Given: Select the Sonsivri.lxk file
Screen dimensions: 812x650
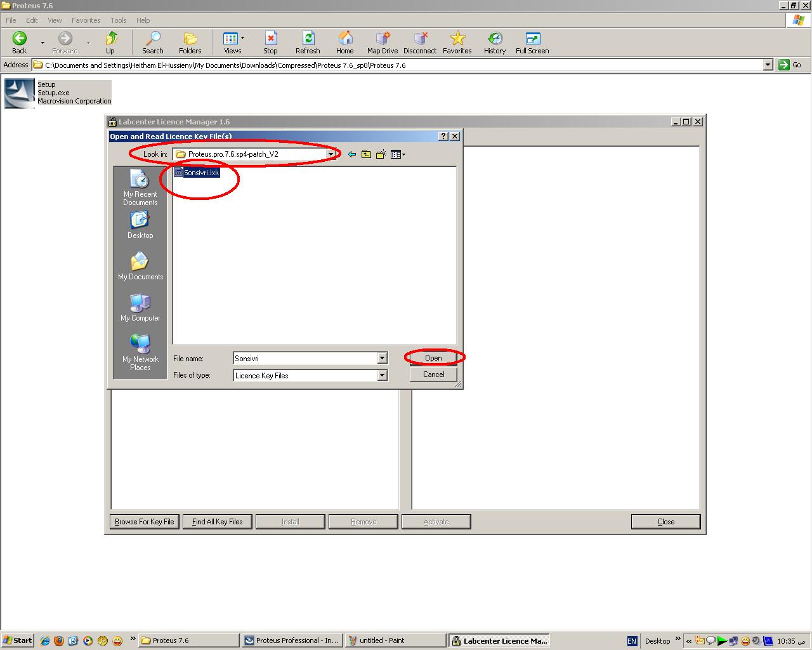Looking at the screenshot, I should (197, 173).
